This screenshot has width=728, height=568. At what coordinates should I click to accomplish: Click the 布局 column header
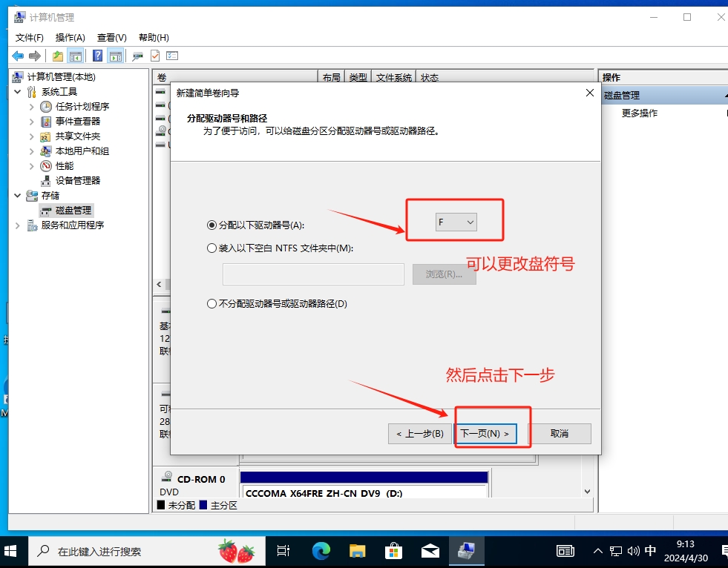click(x=331, y=77)
